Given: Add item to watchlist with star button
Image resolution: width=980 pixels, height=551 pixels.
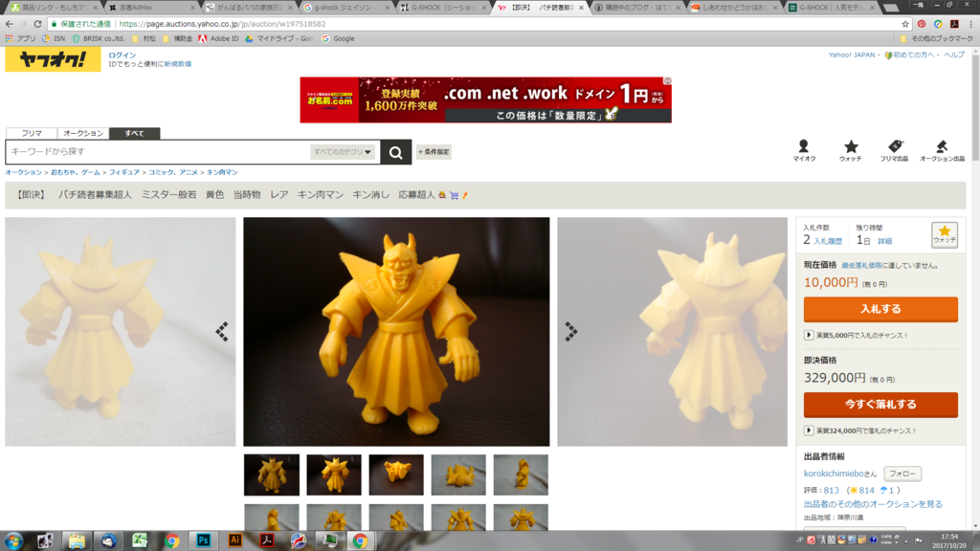Looking at the screenshot, I should click(944, 234).
